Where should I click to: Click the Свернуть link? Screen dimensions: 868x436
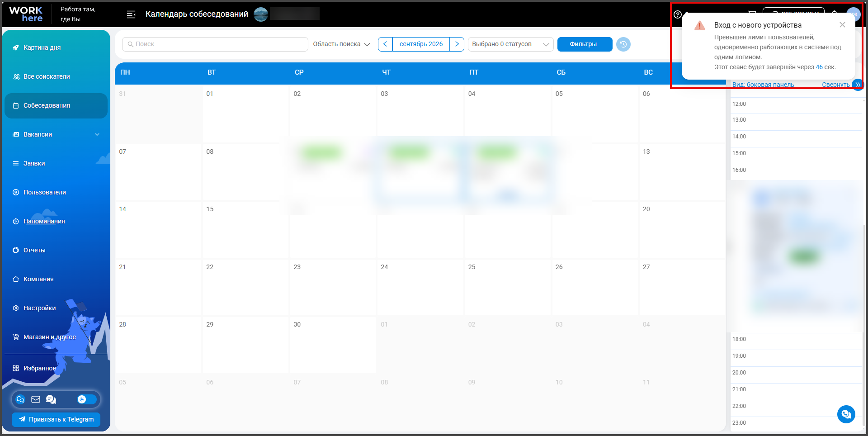click(x=835, y=85)
